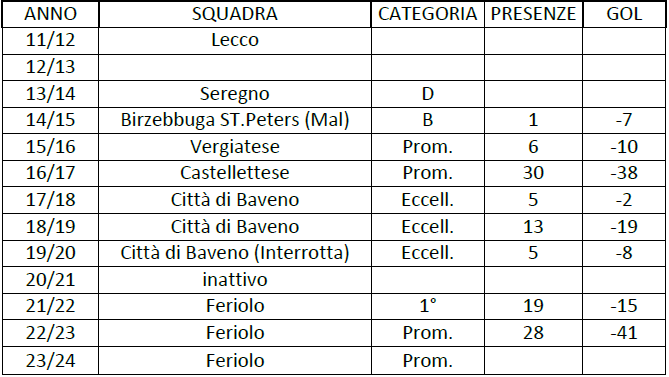Select the -38 goals cell
669x377 pixels.
point(624,174)
